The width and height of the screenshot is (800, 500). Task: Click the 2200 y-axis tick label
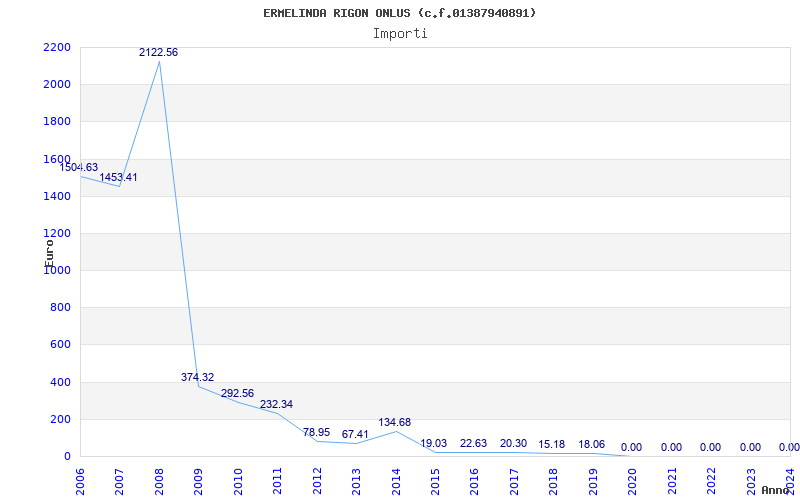tap(57, 47)
